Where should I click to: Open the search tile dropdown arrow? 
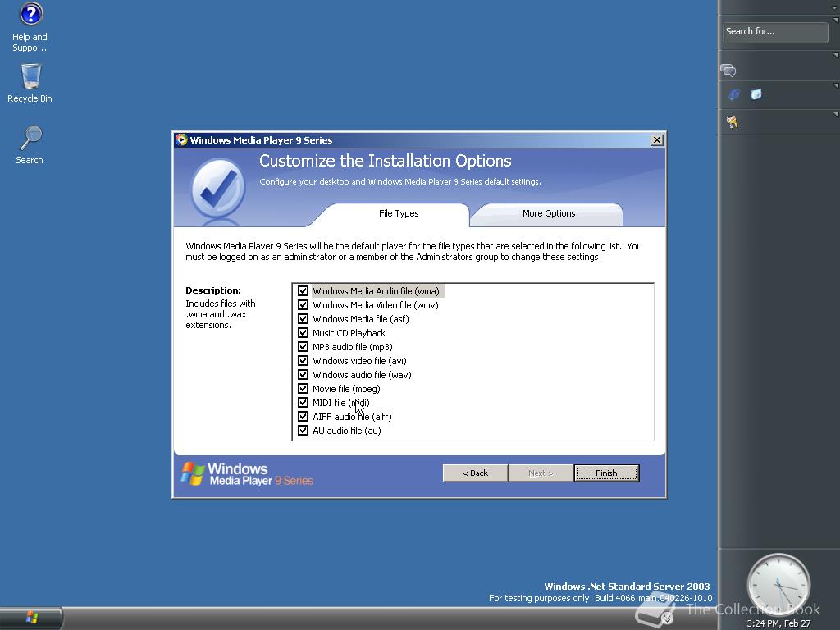point(836,21)
